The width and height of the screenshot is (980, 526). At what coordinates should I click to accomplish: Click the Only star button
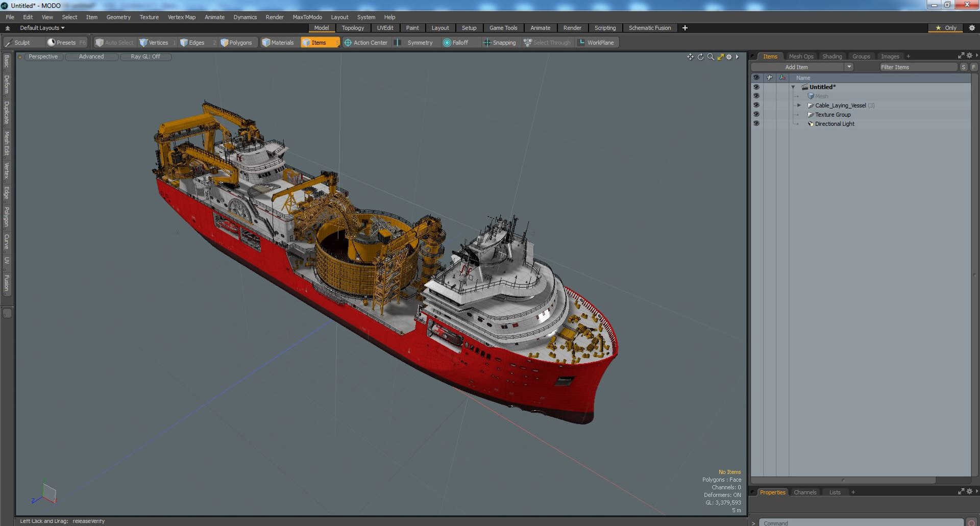point(946,28)
